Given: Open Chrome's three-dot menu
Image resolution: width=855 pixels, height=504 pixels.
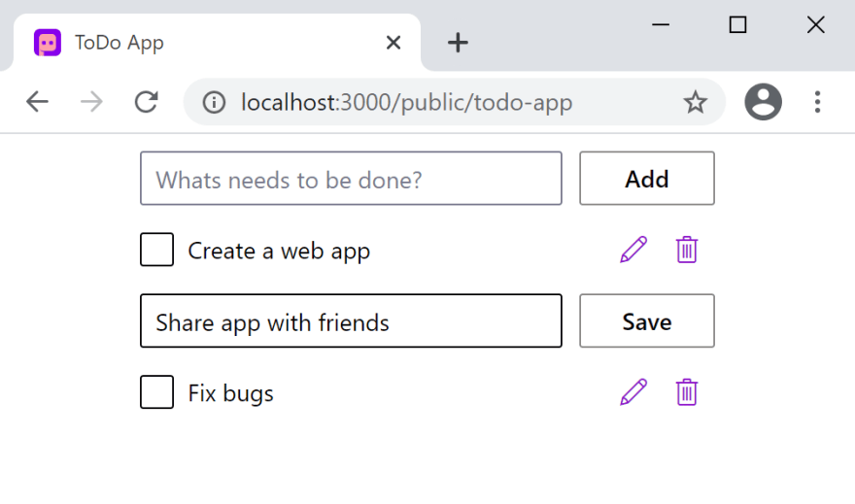Looking at the screenshot, I should tap(817, 102).
